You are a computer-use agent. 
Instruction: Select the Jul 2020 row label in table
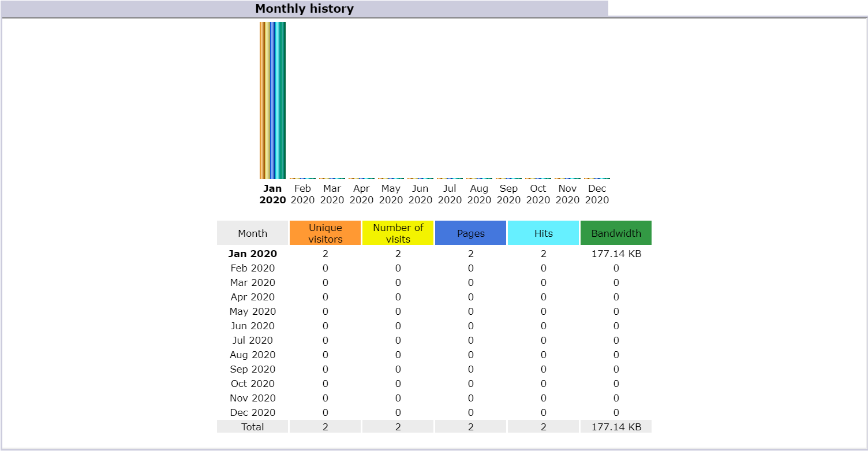pos(252,340)
